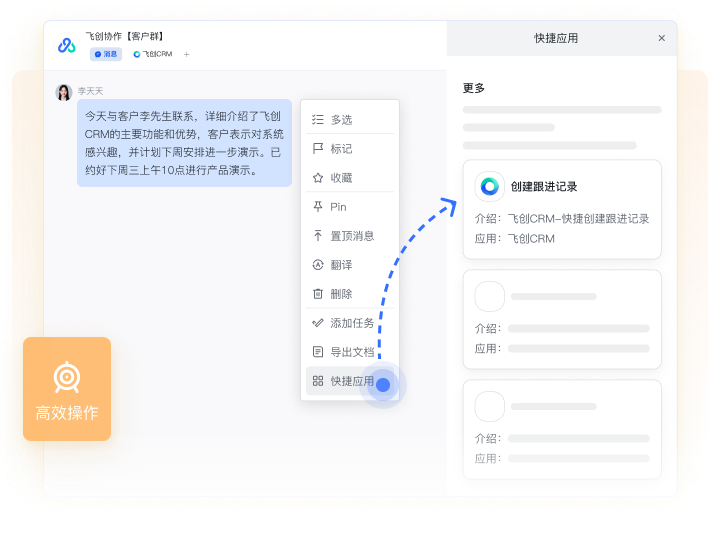Click the 介绍：飞创CRM-快捷创建跟进记录 line
Viewport: 720px width, 540px height.
[x=562, y=219]
